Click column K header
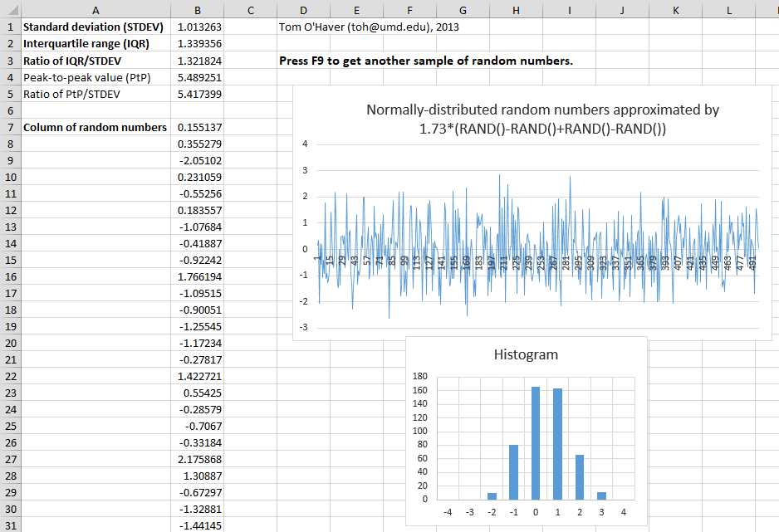 coord(675,9)
